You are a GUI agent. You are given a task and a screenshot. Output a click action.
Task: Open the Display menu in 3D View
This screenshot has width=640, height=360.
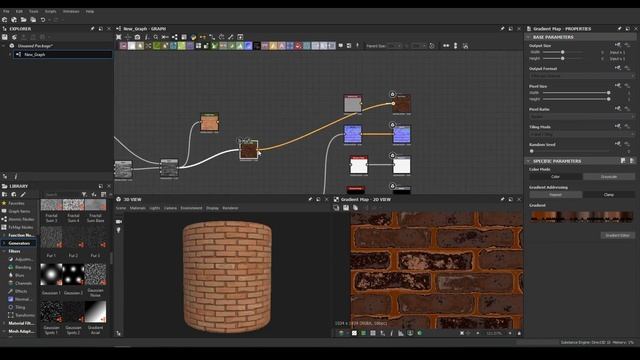pyautogui.click(x=212, y=208)
